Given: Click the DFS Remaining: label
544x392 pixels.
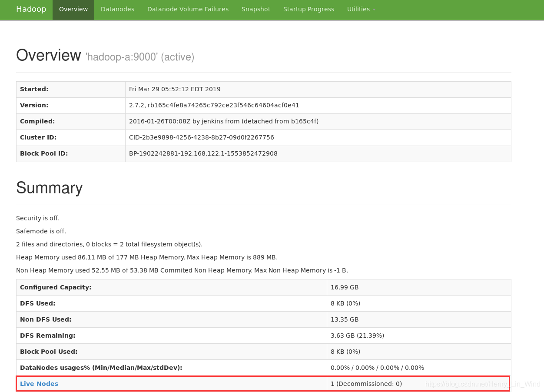Looking at the screenshot, I should point(48,336).
